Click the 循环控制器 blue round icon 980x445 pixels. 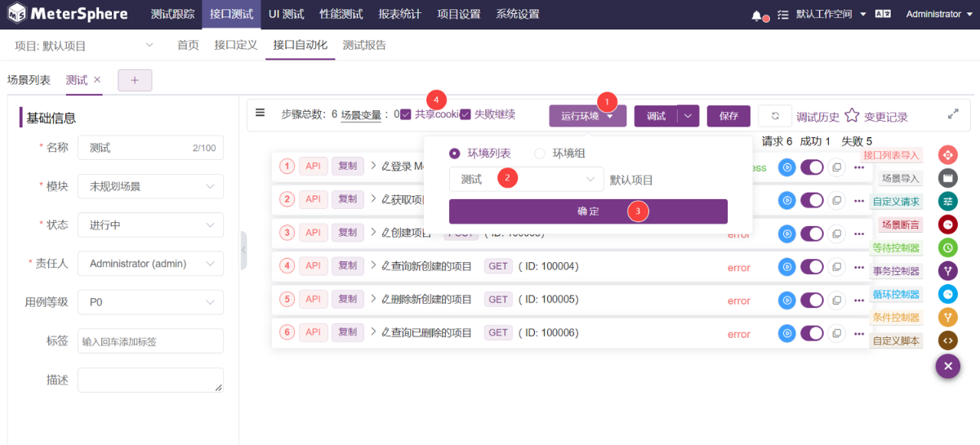point(947,294)
